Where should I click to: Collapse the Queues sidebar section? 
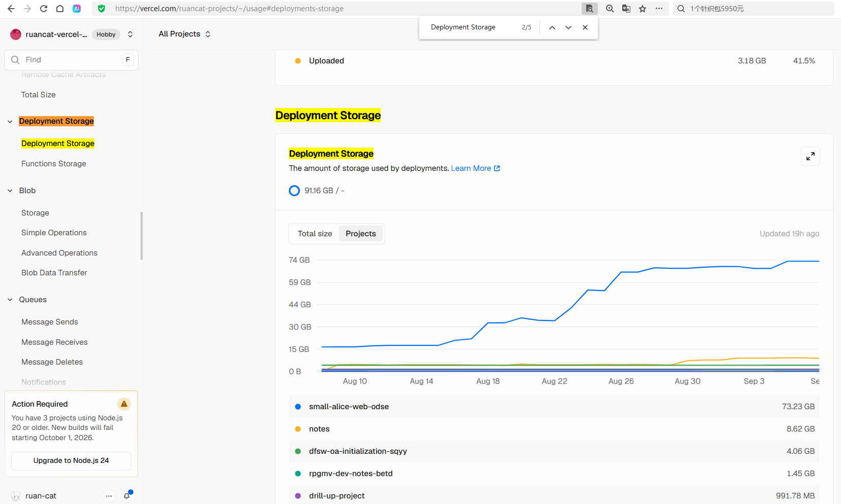click(10, 300)
